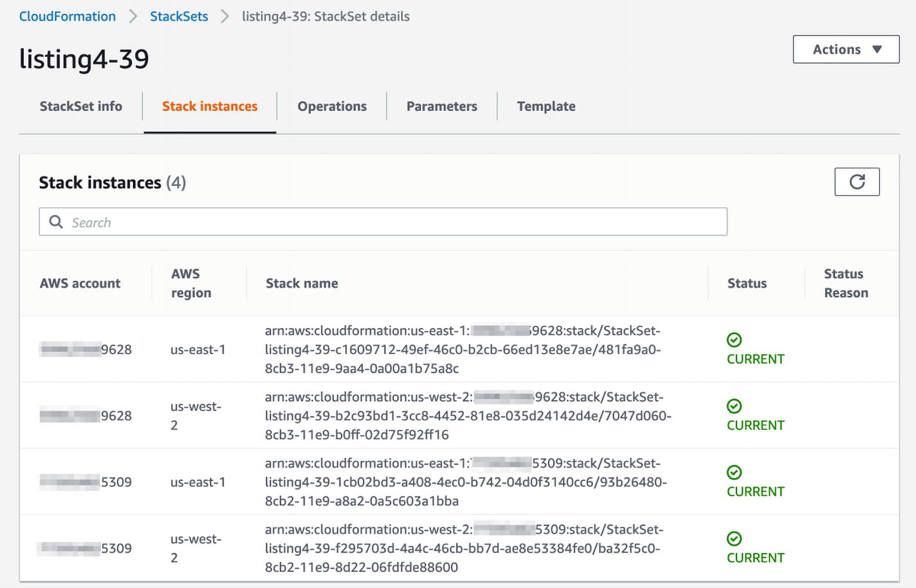Click account 5309 cell in the us-east-1 row
The height and width of the screenshot is (588, 916).
point(85,482)
